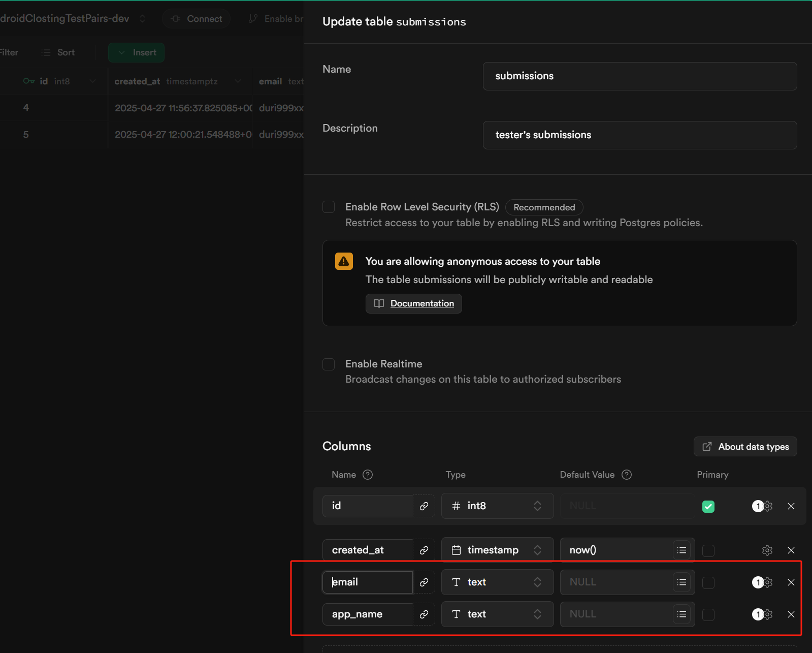
Task: Click the Sort button
Action: pyautogui.click(x=58, y=52)
